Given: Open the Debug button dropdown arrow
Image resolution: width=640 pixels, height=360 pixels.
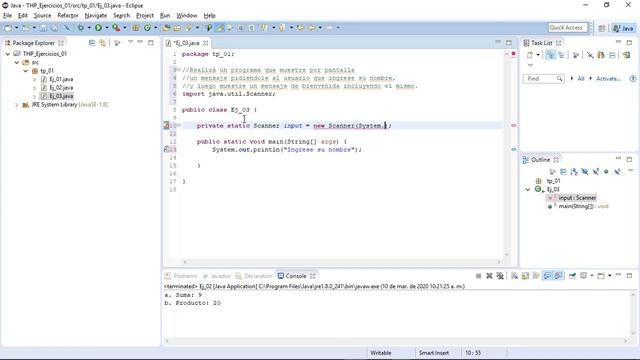Looking at the screenshot, I should pyautogui.click(x=89, y=28).
